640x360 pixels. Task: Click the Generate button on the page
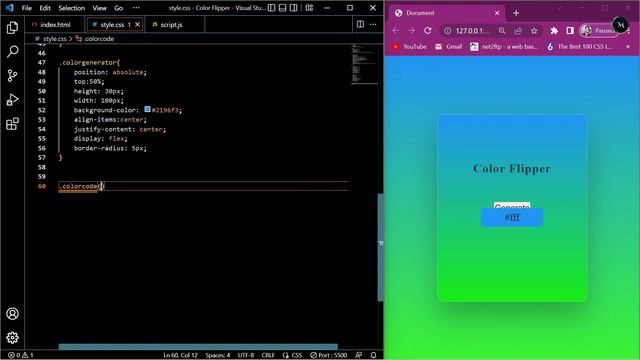point(512,206)
